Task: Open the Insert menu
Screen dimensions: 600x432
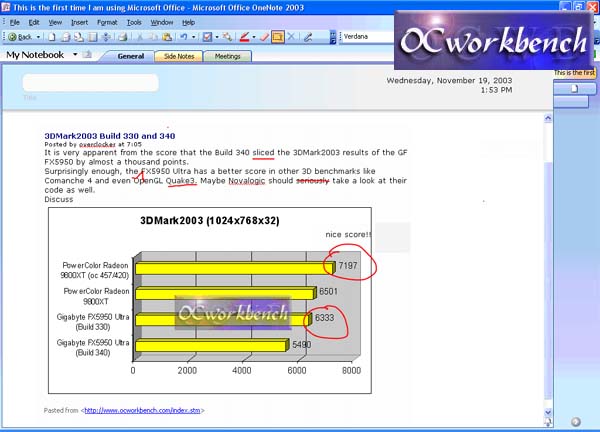Action: (x=80, y=23)
